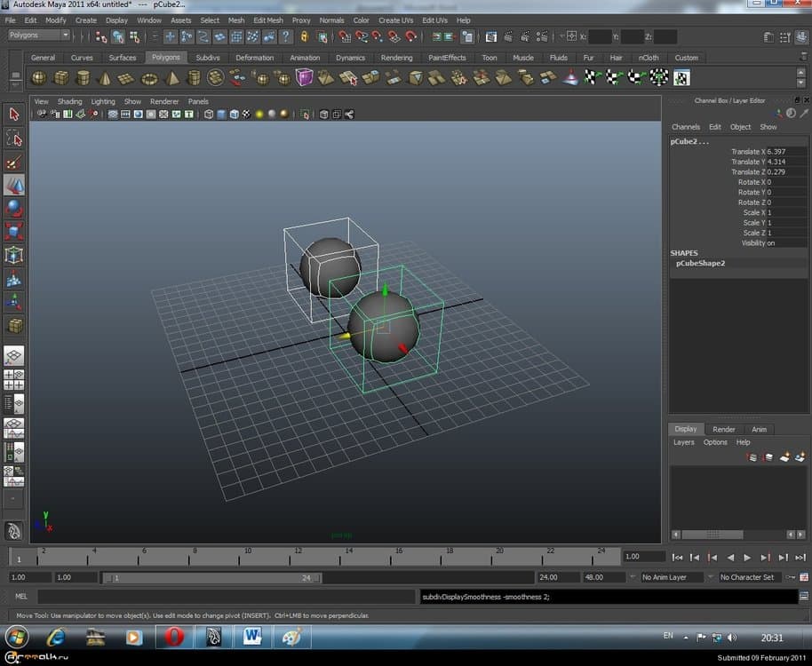Viewport: 812px width, 666px height.
Task: Switch to the Rendering shelf tab
Action: (397, 58)
